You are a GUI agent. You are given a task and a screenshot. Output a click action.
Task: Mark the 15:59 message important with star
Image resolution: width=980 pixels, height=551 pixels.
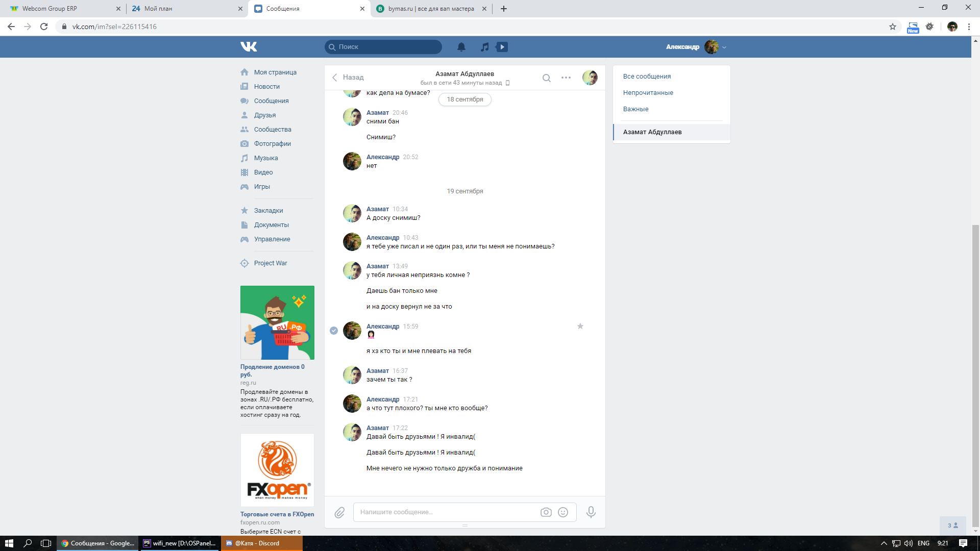tap(580, 327)
